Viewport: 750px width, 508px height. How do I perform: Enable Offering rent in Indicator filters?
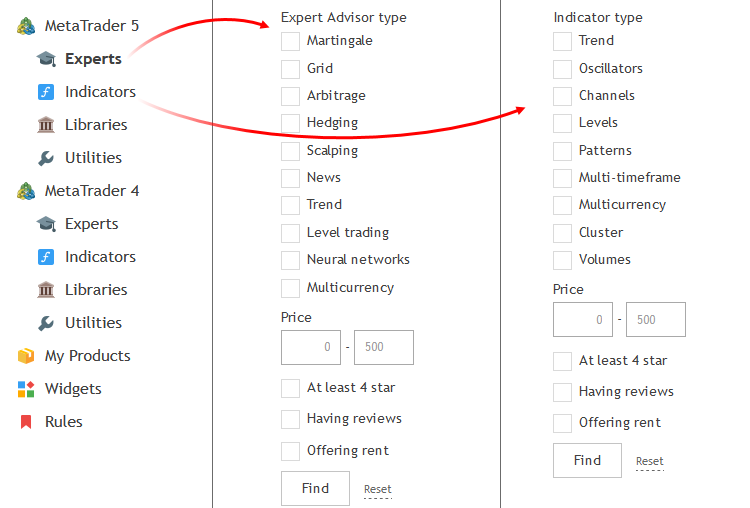(x=562, y=423)
